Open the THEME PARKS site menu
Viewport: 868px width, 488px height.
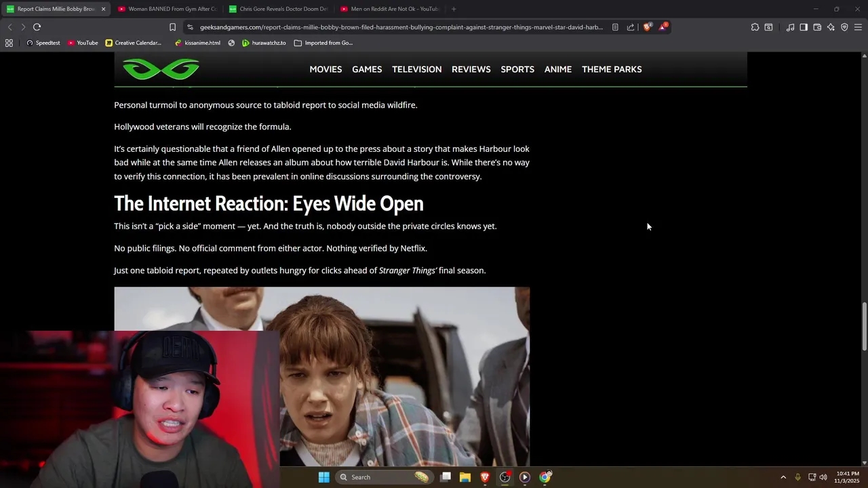pyautogui.click(x=612, y=69)
